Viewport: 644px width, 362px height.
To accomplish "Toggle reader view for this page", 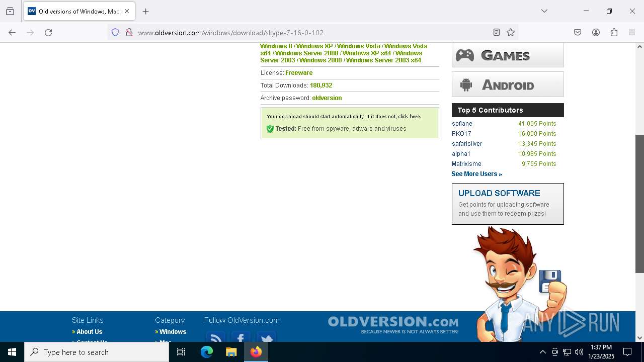I will tap(497, 33).
